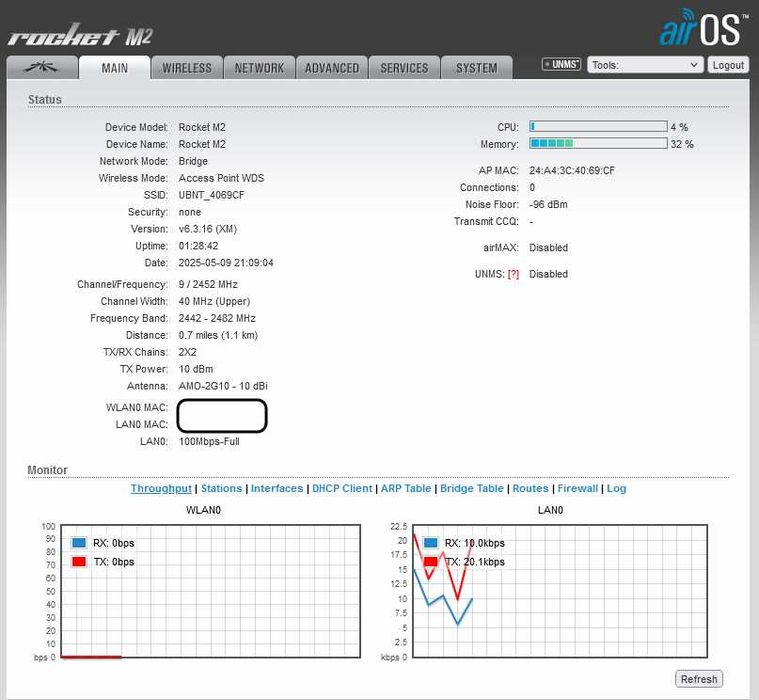Image resolution: width=759 pixels, height=700 pixels.
Task: Click the Monitor section heading
Action: (47, 470)
